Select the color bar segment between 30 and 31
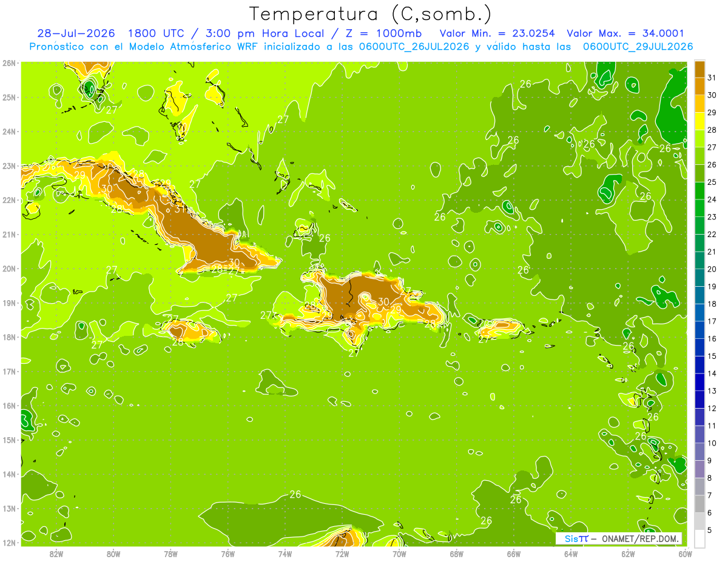The width and height of the screenshot is (728, 562). pyautogui.click(x=699, y=86)
